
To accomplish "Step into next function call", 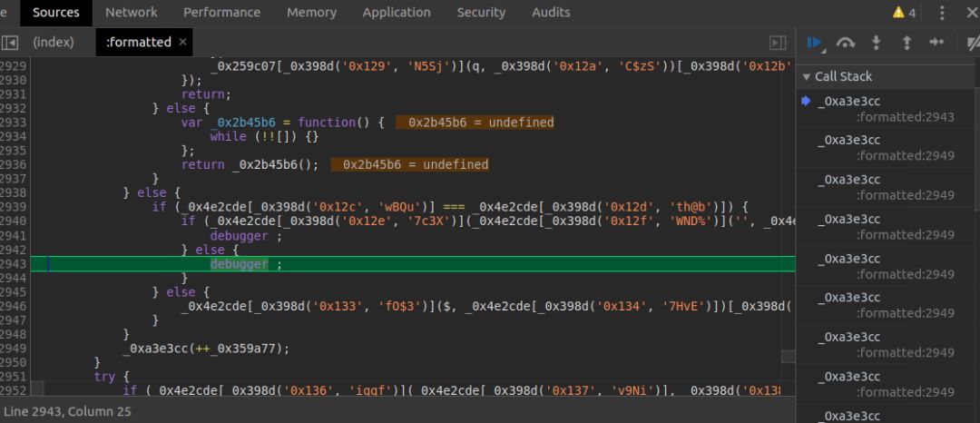I will tap(877, 43).
